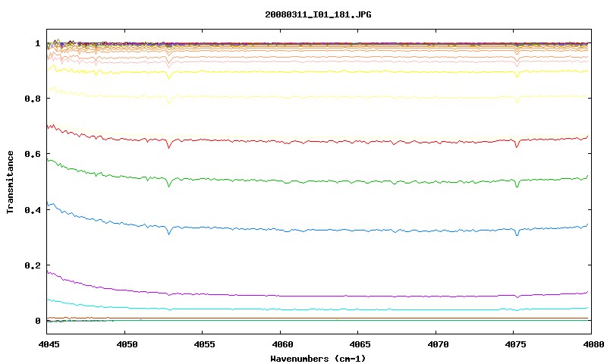Click the y-axis tick label 0.2
The height and width of the screenshot is (364, 607).
33,265
